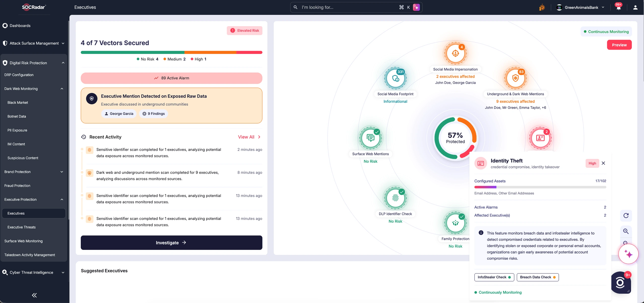Open Underground & Dark Web Mentions vector icon
644x303 pixels.
pos(515,78)
